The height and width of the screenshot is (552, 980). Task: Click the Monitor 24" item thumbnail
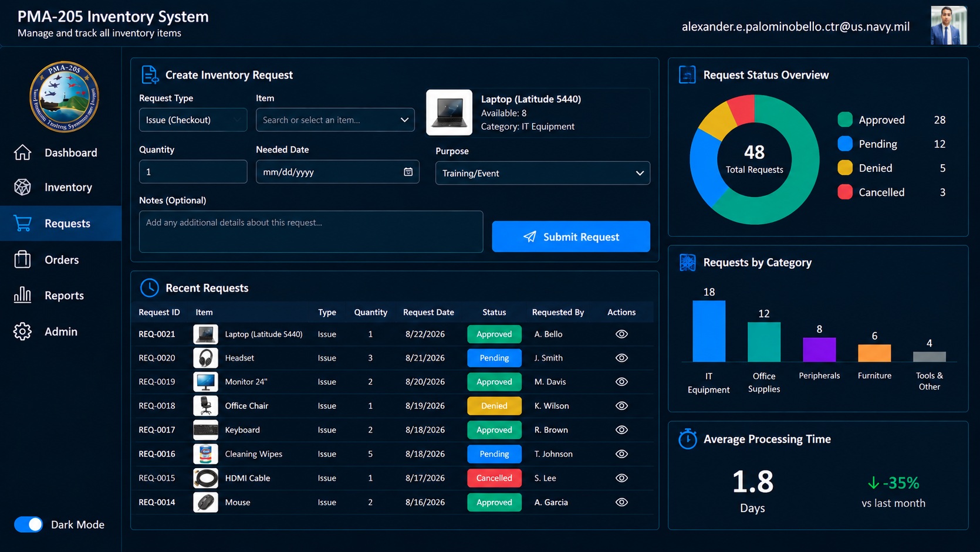pos(205,382)
